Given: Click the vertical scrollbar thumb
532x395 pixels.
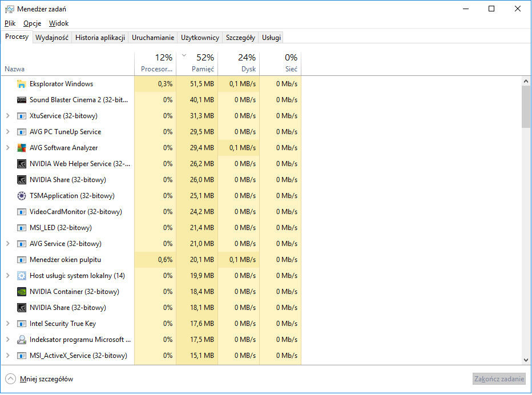Looking at the screenshot, I should 526,107.
